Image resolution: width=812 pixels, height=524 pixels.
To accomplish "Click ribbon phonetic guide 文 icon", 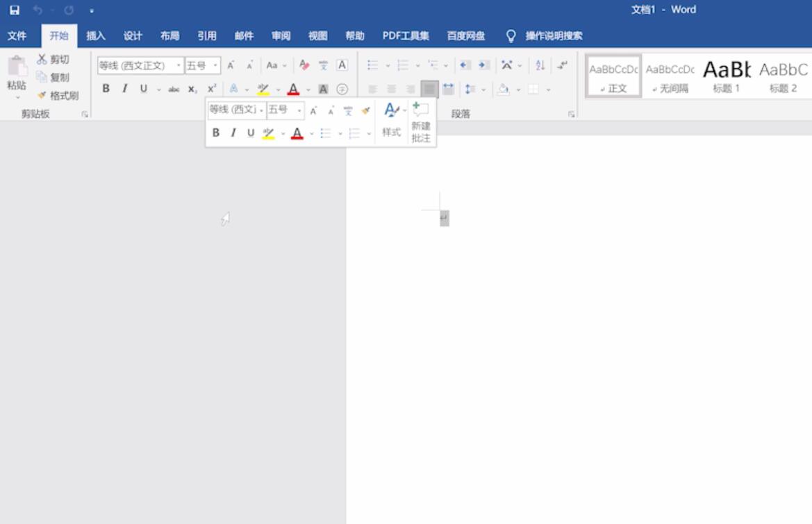I will point(323,65).
